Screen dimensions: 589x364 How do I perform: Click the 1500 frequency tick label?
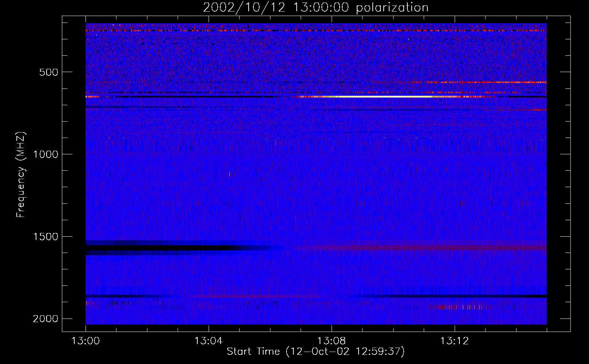coord(46,237)
